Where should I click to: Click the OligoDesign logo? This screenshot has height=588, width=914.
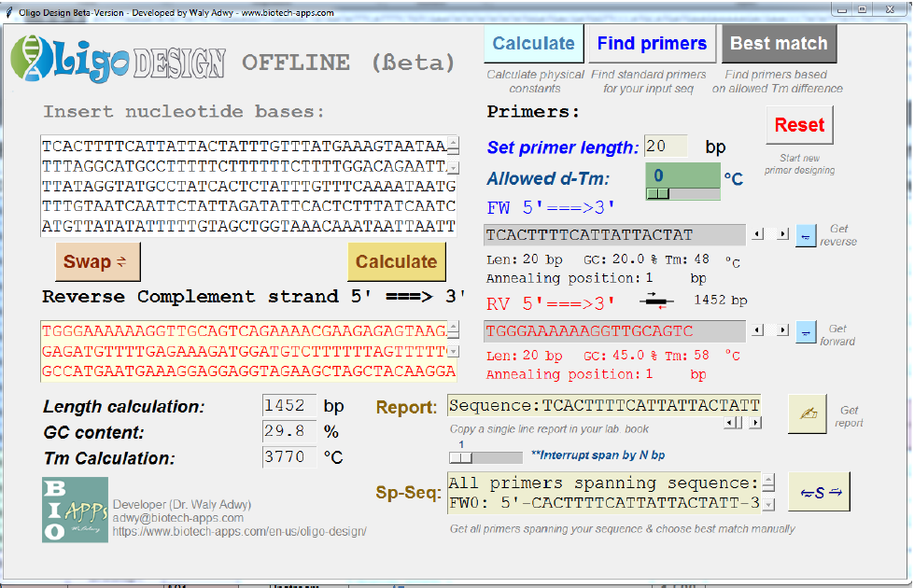[119, 59]
